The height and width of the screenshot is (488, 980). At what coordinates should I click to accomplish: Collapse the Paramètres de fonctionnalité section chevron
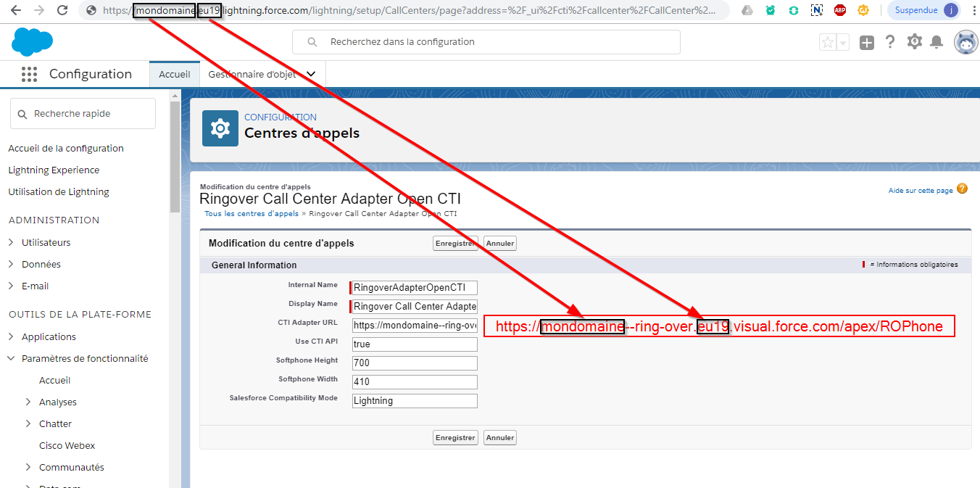coord(11,358)
